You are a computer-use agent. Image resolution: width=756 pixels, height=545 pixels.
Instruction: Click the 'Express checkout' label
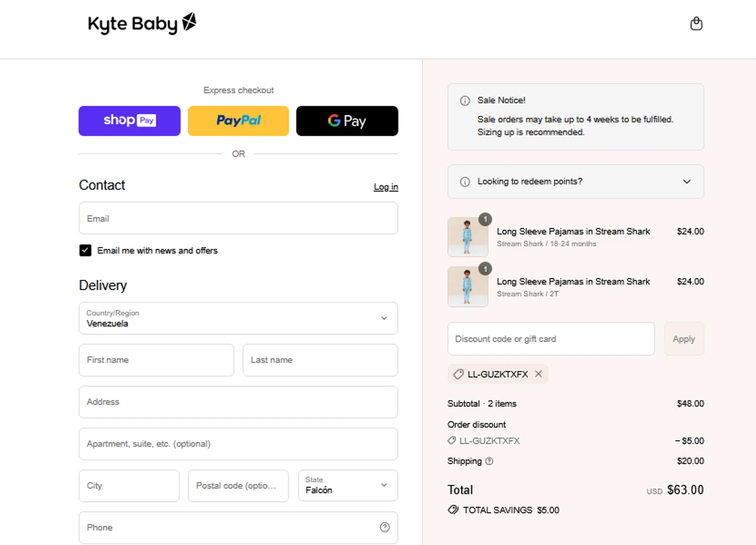[x=238, y=90]
